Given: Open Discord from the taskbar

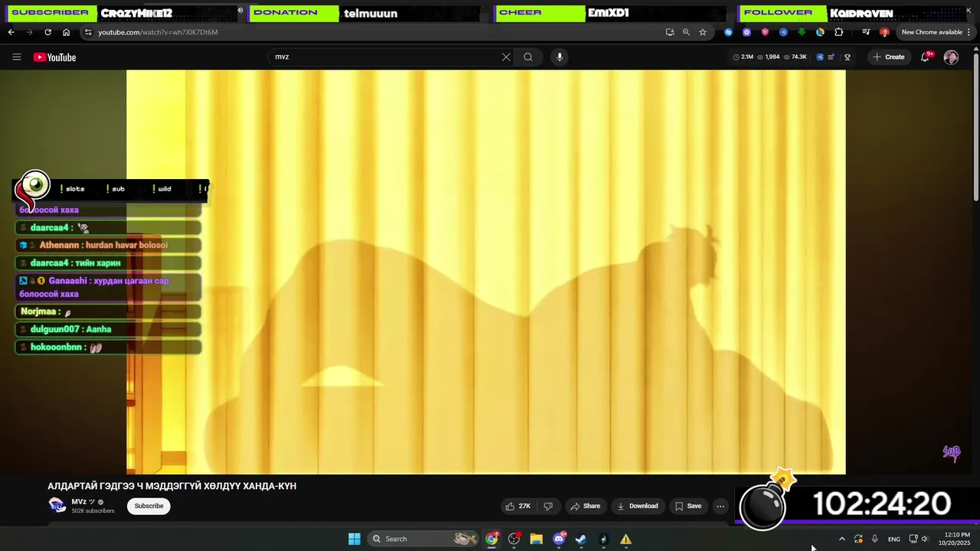Looking at the screenshot, I should (559, 539).
